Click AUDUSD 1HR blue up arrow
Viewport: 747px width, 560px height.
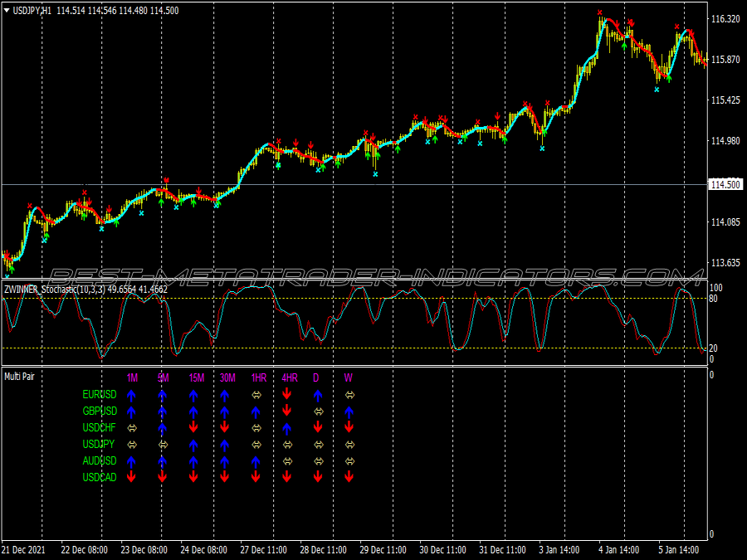pos(256,461)
